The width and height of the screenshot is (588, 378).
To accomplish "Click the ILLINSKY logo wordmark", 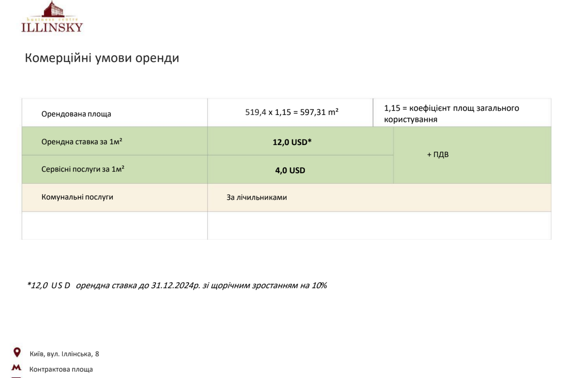I will click(52, 27).
